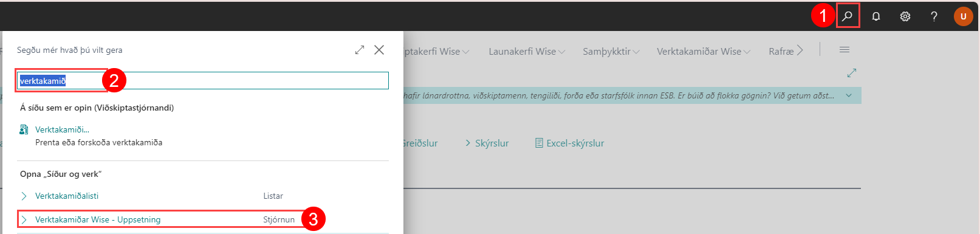The image size is (980, 234).
Task: Open the user account avatar
Action: tap(963, 16)
